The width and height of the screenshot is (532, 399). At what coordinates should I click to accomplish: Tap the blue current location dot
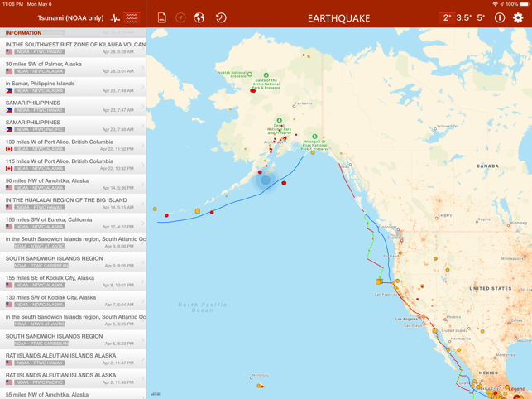266,180
